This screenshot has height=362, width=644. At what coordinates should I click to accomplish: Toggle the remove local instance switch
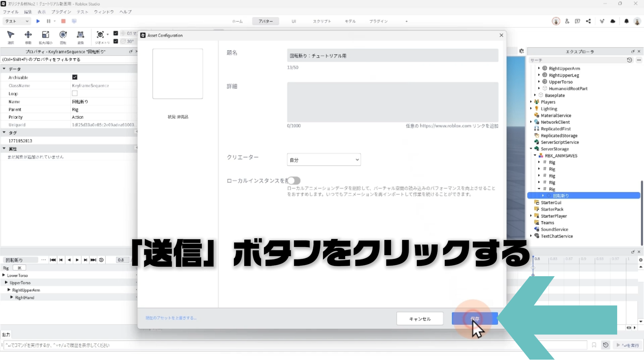[294, 181]
